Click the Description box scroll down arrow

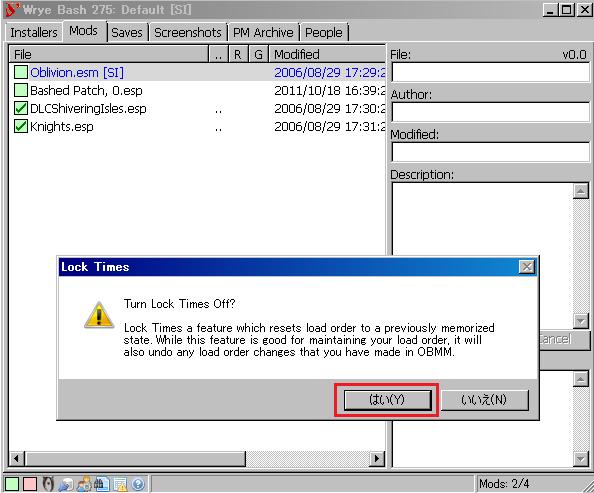pyautogui.click(x=581, y=321)
